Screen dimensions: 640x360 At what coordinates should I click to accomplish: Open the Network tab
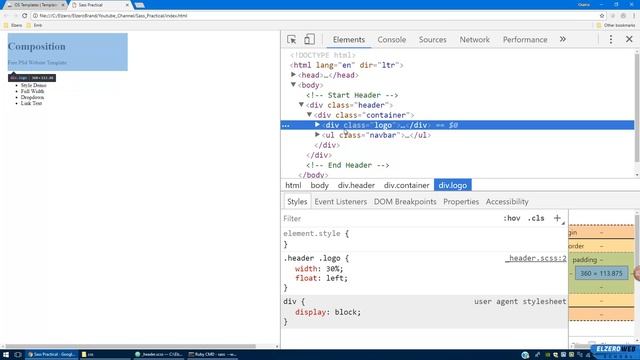[x=474, y=40]
